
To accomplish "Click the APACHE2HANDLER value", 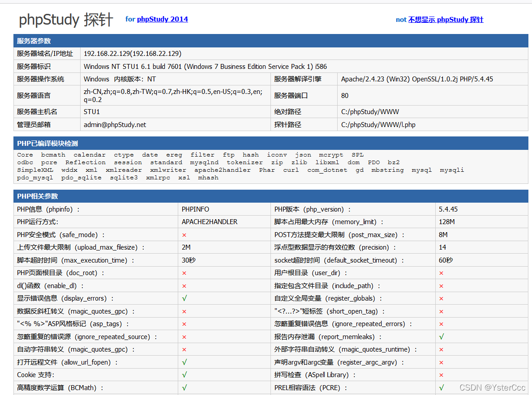I will coord(209,222).
